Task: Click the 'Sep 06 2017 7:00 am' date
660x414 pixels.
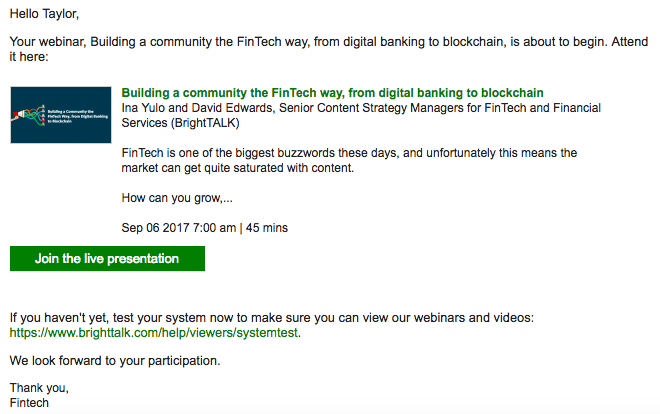Action: tap(179, 228)
